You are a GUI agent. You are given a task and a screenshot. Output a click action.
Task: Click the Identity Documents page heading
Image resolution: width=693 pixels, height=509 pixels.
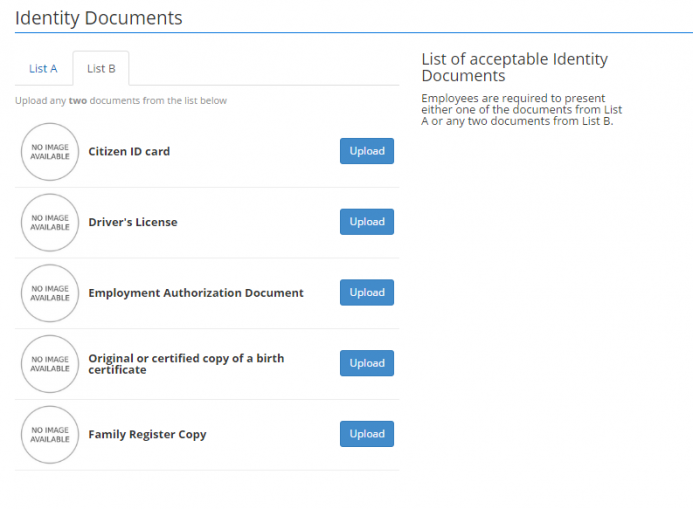click(x=99, y=18)
